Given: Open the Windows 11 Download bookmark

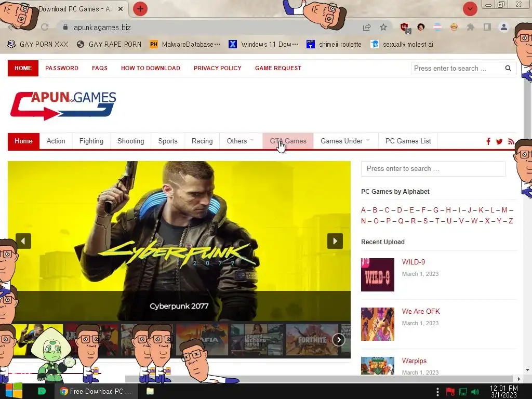Looking at the screenshot, I should 263,45.
